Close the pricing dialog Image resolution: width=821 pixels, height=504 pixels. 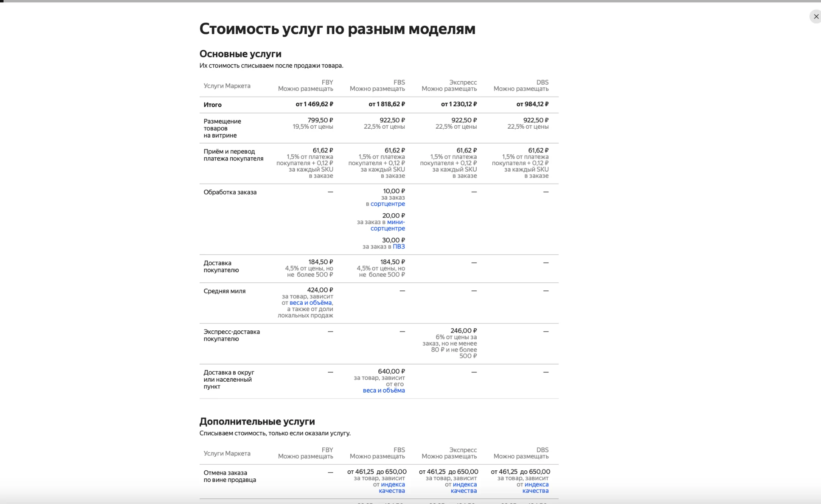816,16
